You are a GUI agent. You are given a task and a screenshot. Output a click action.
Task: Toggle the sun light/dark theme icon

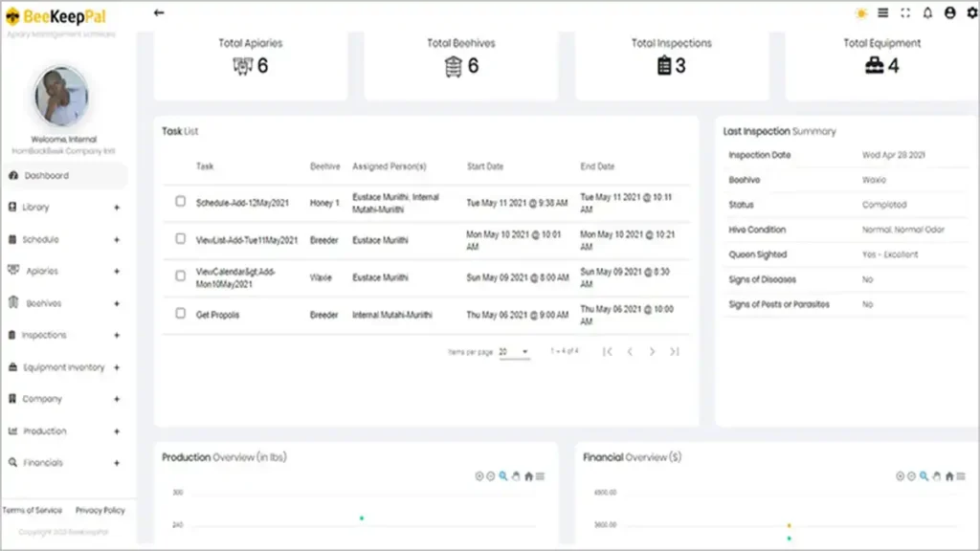tap(861, 13)
